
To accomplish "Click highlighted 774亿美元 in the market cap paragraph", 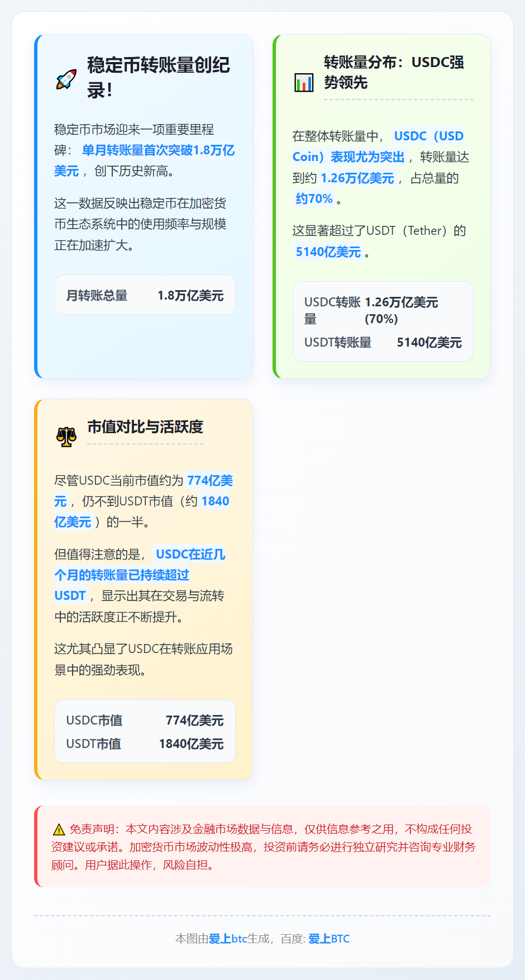I will [144, 491].
